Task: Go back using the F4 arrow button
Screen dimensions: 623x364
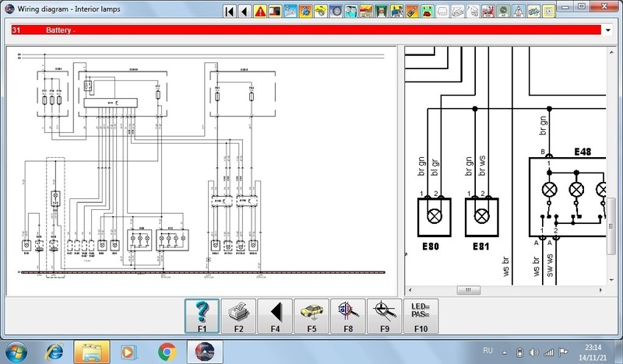Action: pos(275,316)
